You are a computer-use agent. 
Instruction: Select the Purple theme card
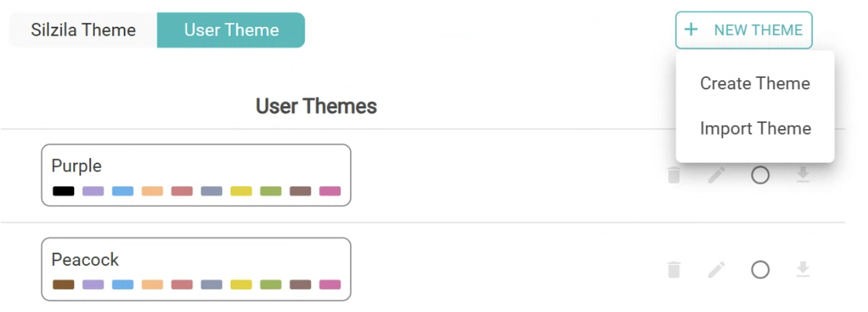pos(196,166)
